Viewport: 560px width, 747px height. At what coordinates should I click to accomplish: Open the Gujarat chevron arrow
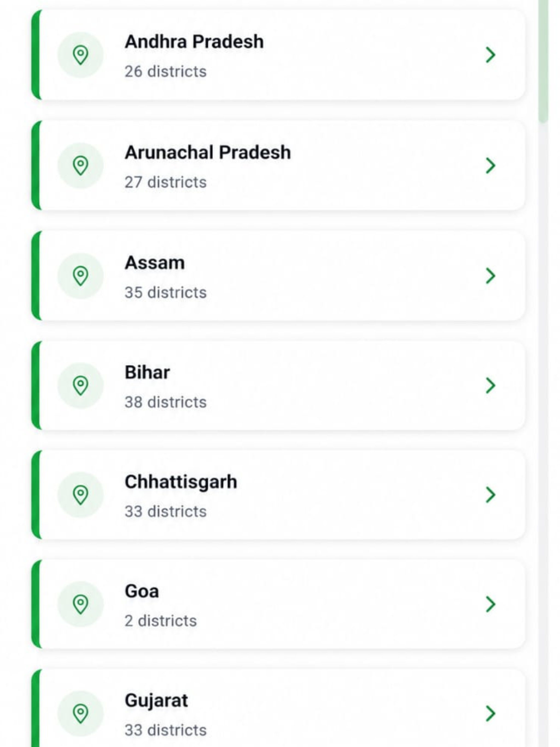[491, 714]
